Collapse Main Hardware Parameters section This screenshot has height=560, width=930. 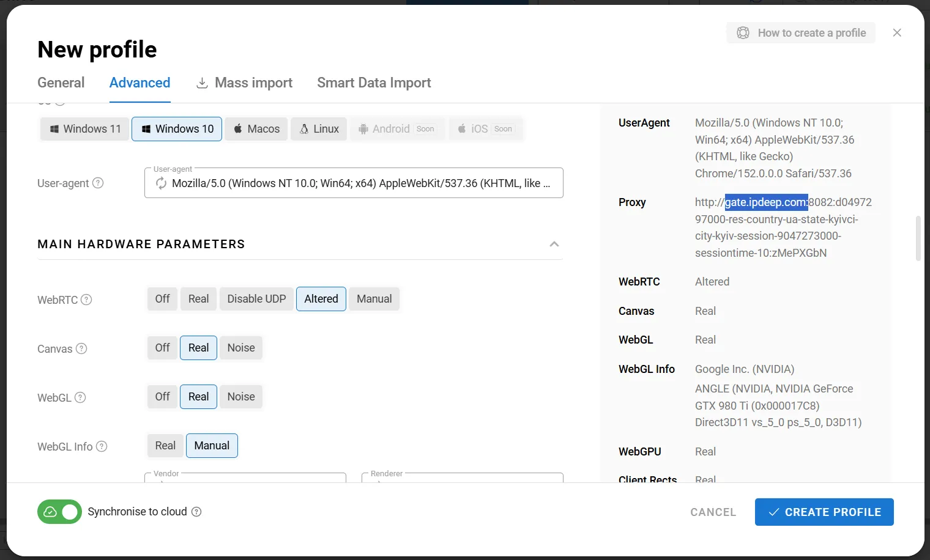554,244
